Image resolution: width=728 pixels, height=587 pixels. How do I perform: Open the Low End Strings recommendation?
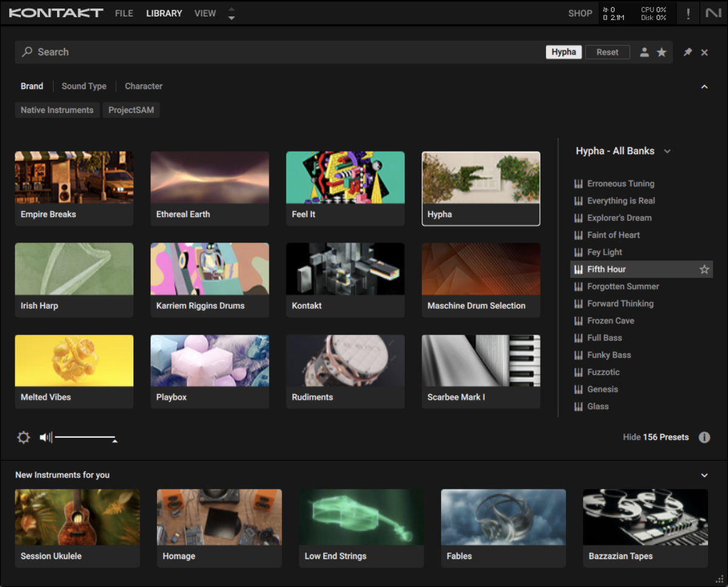tap(362, 528)
